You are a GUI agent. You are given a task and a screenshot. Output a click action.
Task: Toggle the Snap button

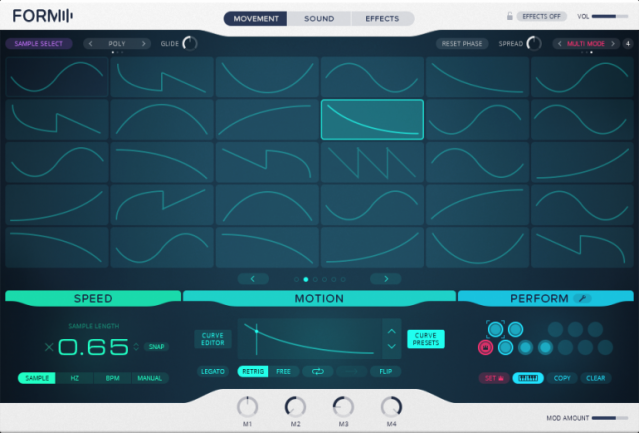pos(156,347)
